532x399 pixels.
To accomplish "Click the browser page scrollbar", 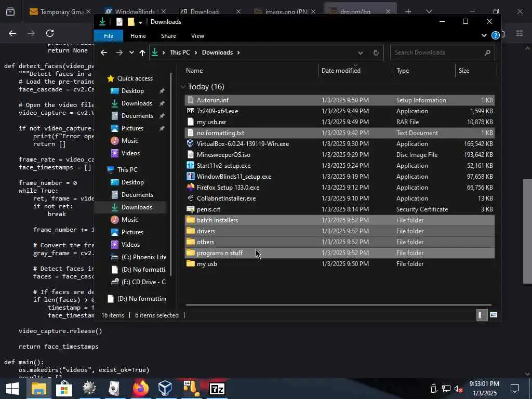I will (x=527, y=231).
